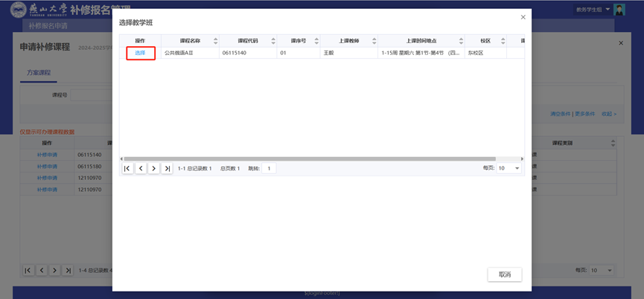Go to previous page in dialog pager

click(141, 169)
